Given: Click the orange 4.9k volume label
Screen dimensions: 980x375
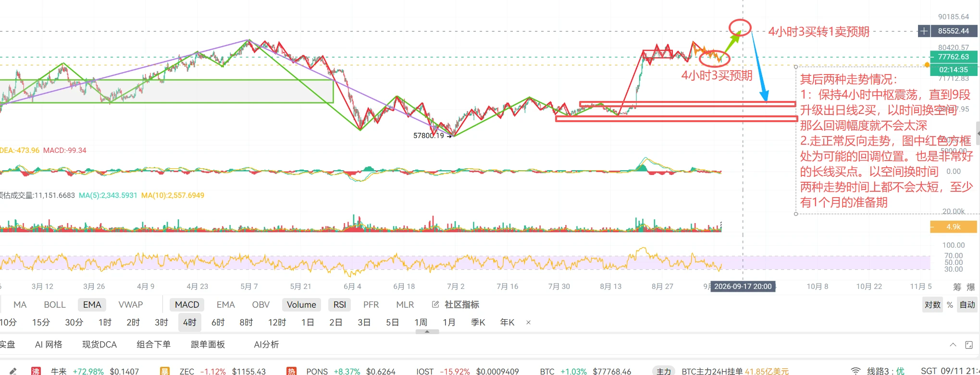Looking at the screenshot, I should (954, 227).
